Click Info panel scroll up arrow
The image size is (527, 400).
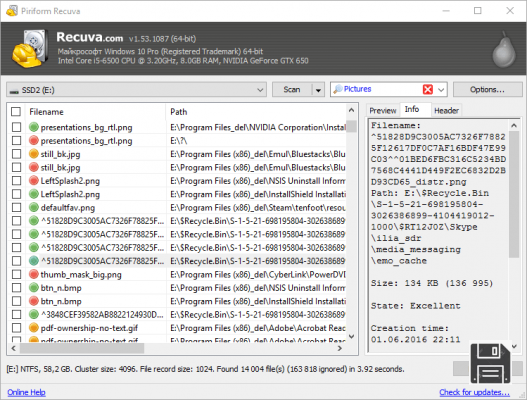pyautogui.click(x=514, y=125)
